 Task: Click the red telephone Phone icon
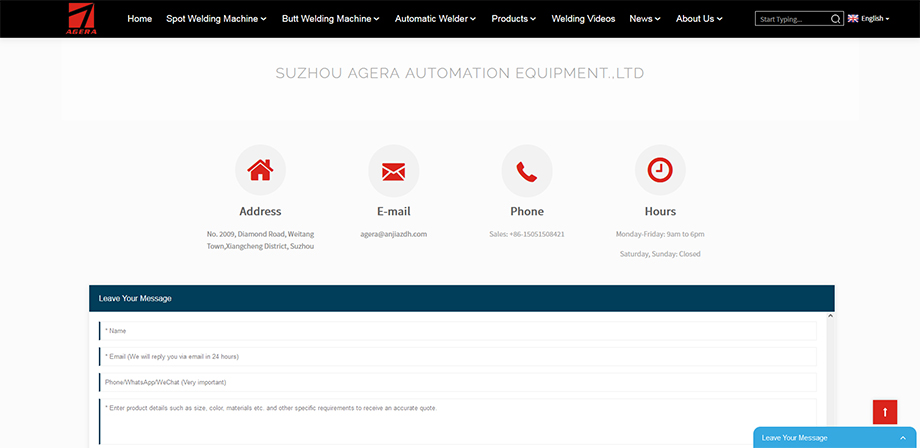[527, 171]
